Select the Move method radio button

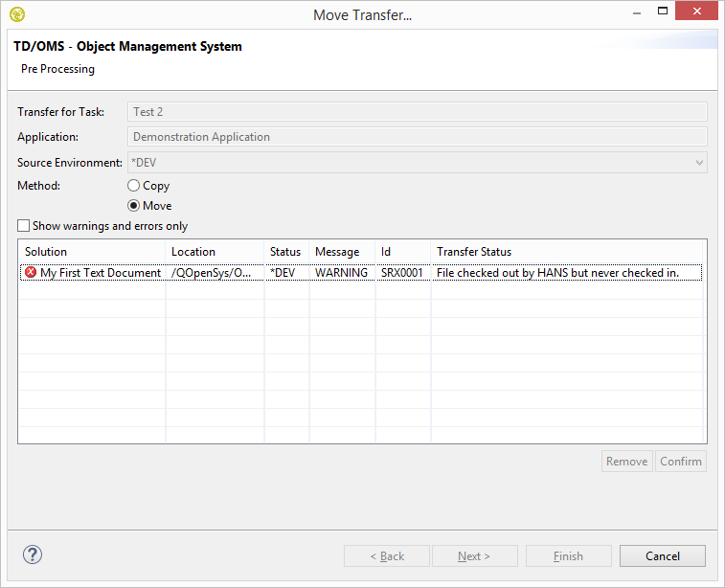pyautogui.click(x=134, y=206)
